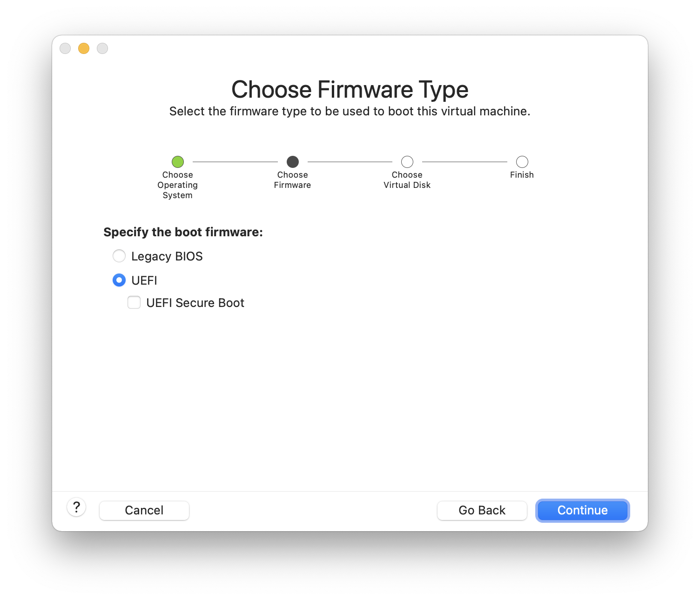
Task: Select the UEFI radio button
Action: point(119,280)
